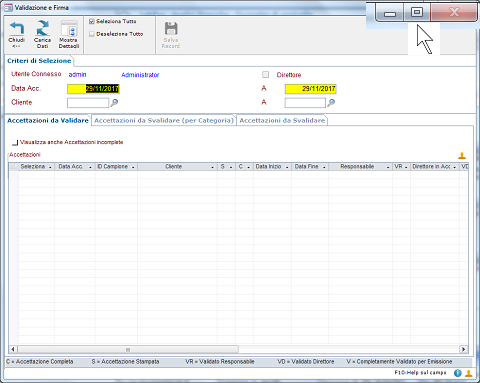Open Mostra Dettagli toolbar icon
Screen dimensions: 480x383
69,29
